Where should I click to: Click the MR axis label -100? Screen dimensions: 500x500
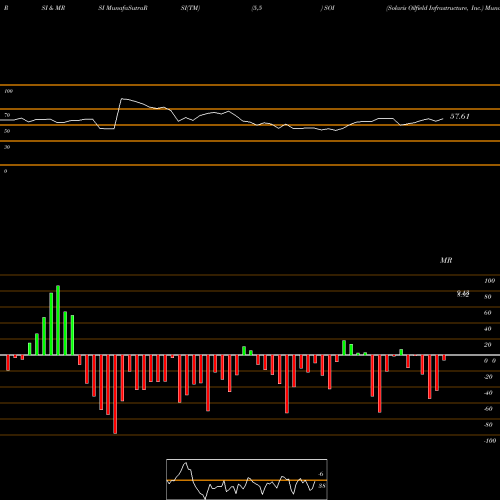tap(490, 441)
